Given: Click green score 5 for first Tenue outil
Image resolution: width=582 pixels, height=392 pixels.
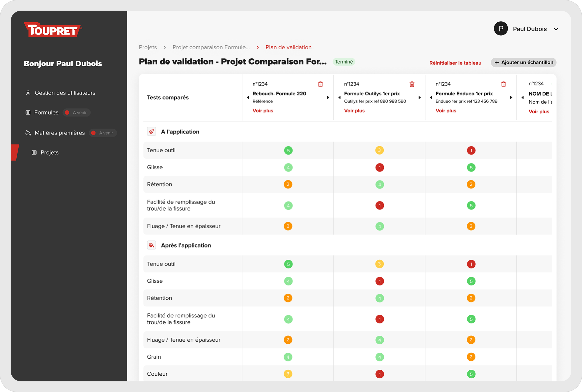Looking at the screenshot, I should click(x=288, y=151).
